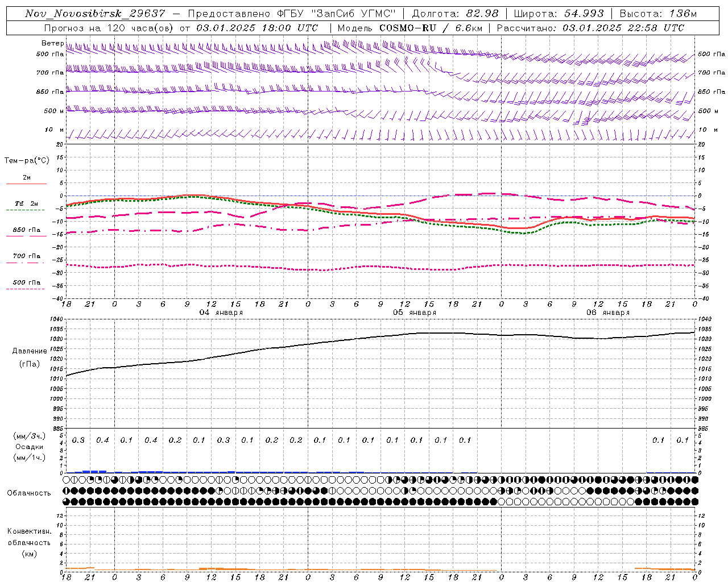Select the Прогноз на 120 часа(ов) text
The width and height of the screenshot is (728, 582).
(x=109, y=27)
